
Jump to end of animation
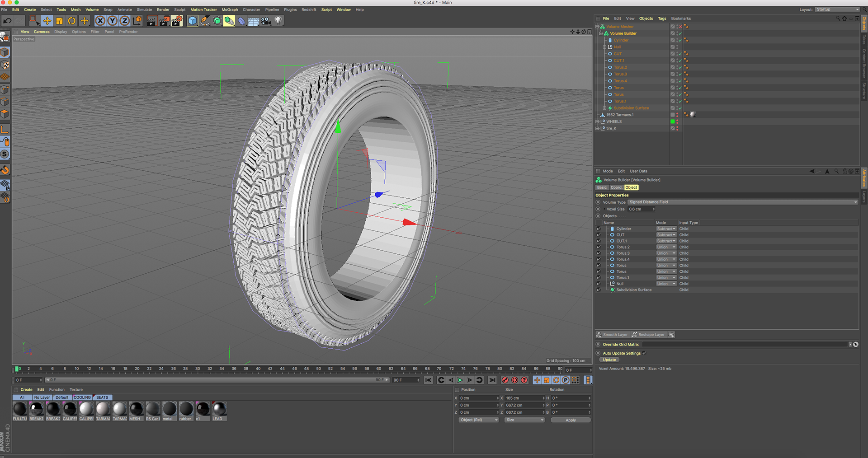[x=492, y=380]
